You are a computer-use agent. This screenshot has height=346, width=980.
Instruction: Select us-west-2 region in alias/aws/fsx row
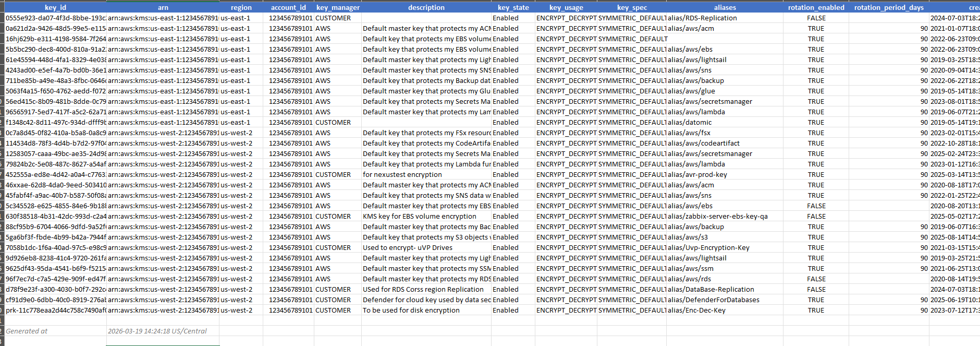[x=241, y=133]
